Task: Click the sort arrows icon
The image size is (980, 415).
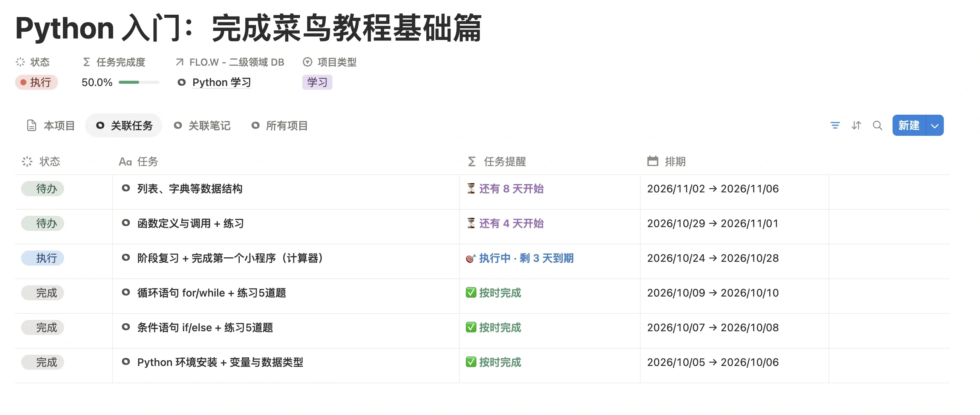Action: [x=856, y=125]
